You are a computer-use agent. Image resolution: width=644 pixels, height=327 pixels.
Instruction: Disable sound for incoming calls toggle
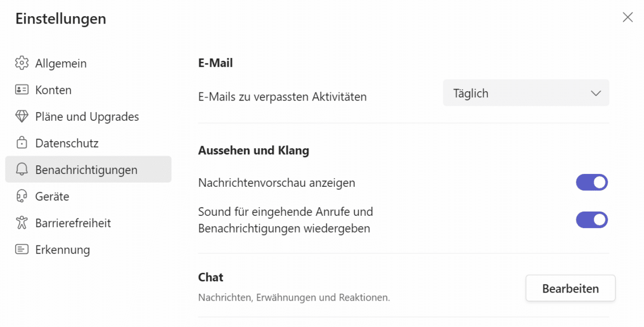pos(591,220)
